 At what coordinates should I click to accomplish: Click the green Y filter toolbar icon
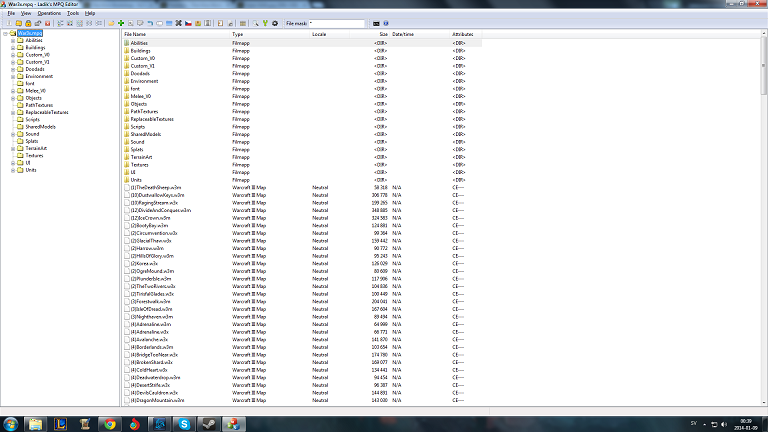[x=265, y=23]
